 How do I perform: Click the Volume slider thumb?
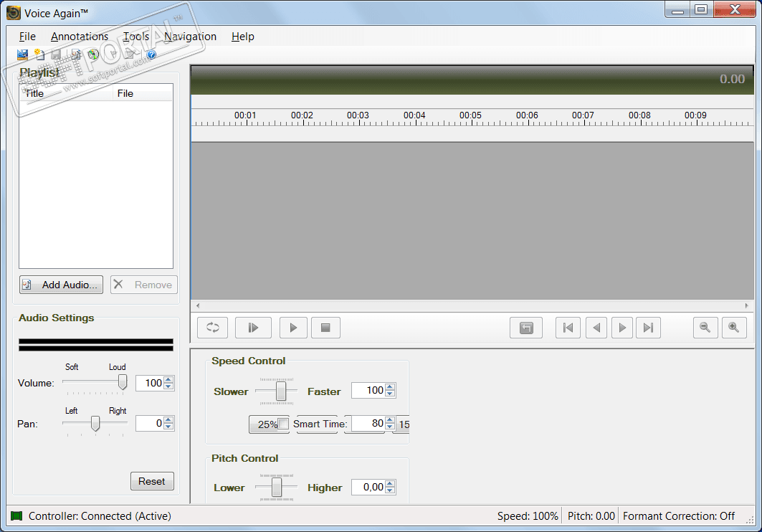[123, 382]
